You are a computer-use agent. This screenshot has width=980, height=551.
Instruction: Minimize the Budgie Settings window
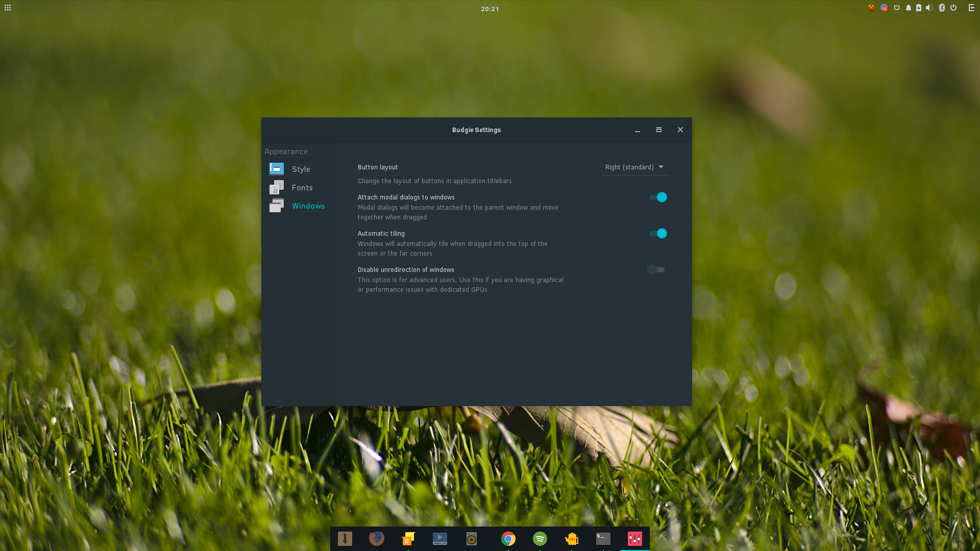pos(638,130)
